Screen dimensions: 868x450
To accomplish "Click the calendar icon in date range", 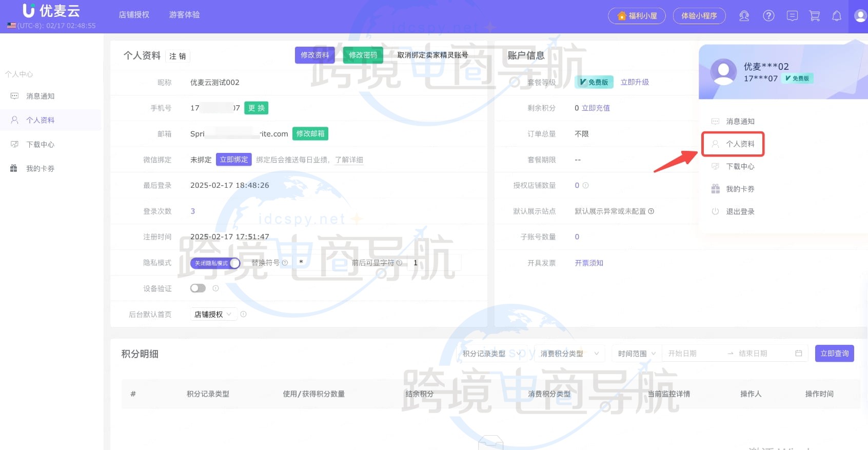I will tap(798, 354).
